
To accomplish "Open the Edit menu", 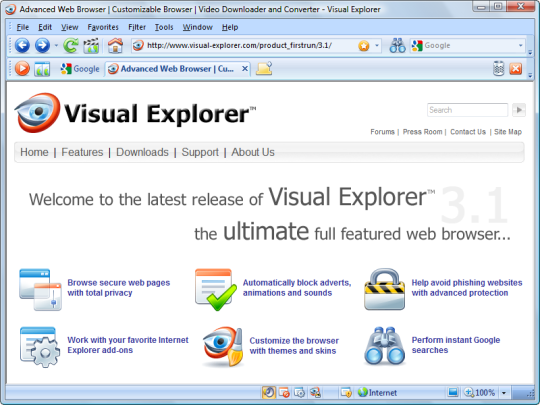I will tap(45, 27).
